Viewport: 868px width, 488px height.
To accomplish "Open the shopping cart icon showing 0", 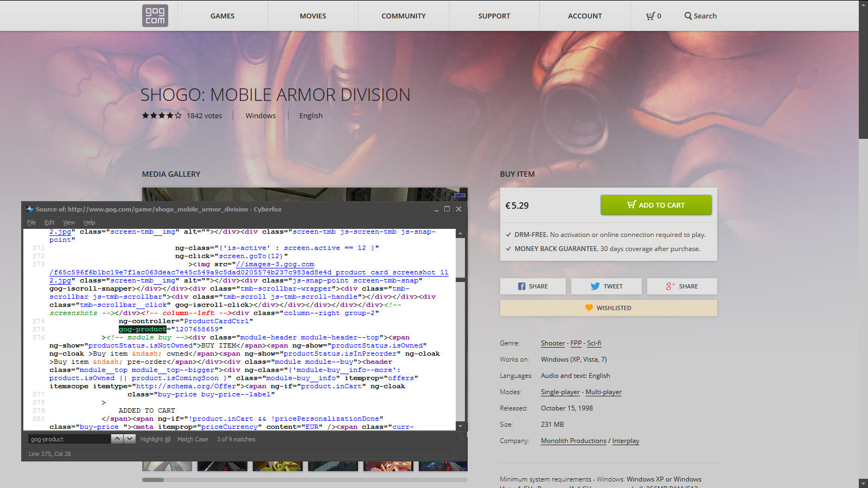I will (x=653, y=16).
